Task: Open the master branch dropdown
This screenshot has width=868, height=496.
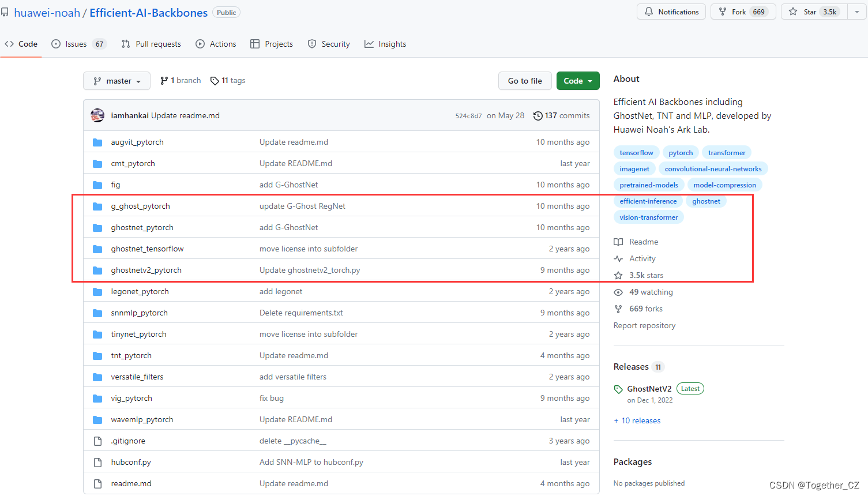Action: tap(117, 81)
